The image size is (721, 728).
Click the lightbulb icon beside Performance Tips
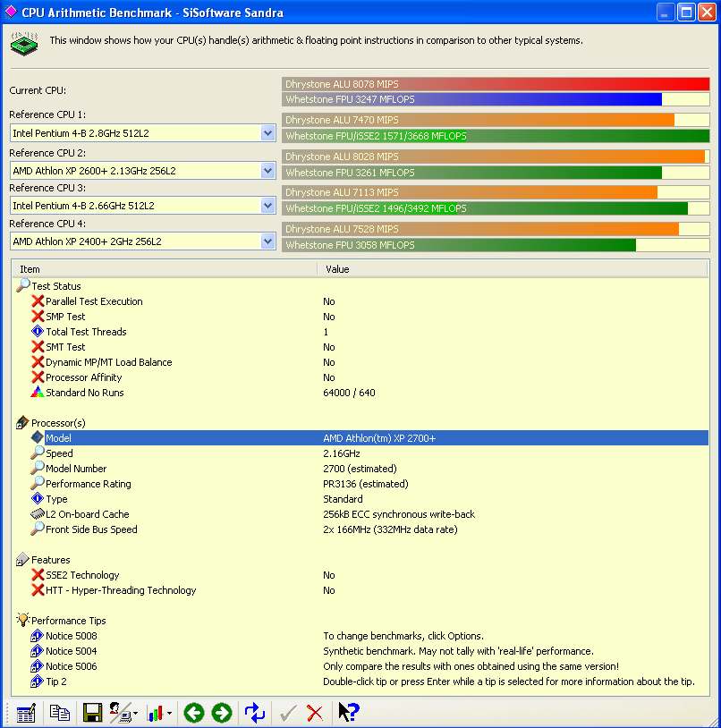coord(22,620)
